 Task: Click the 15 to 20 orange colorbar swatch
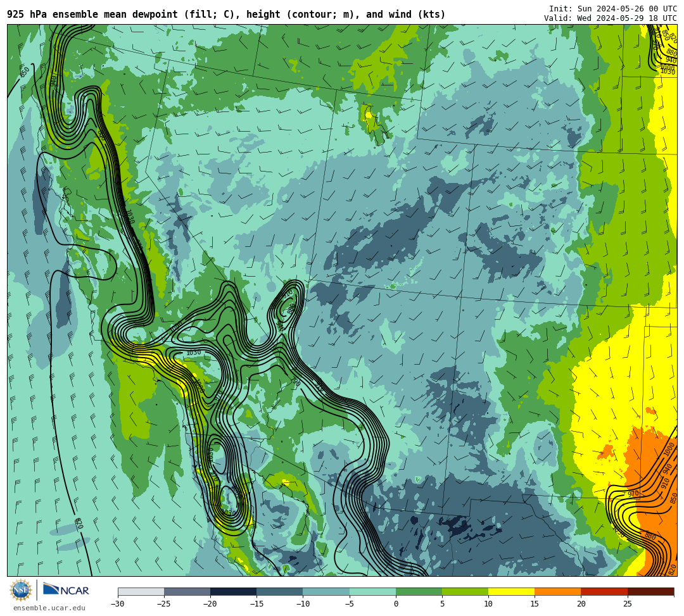558,591
